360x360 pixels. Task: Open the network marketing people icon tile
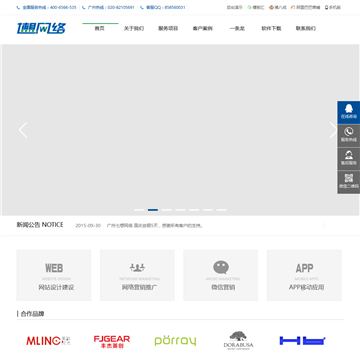[137, 275]
